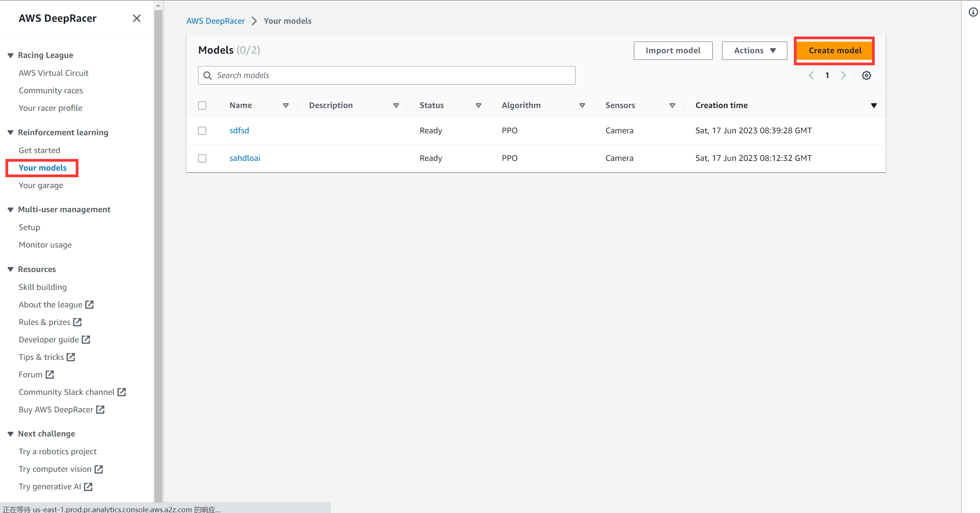Viewport: 980px width, 513px height.
Task: Select Your models in sidebar
Action: pyautogui.click(x=43, y=168)
